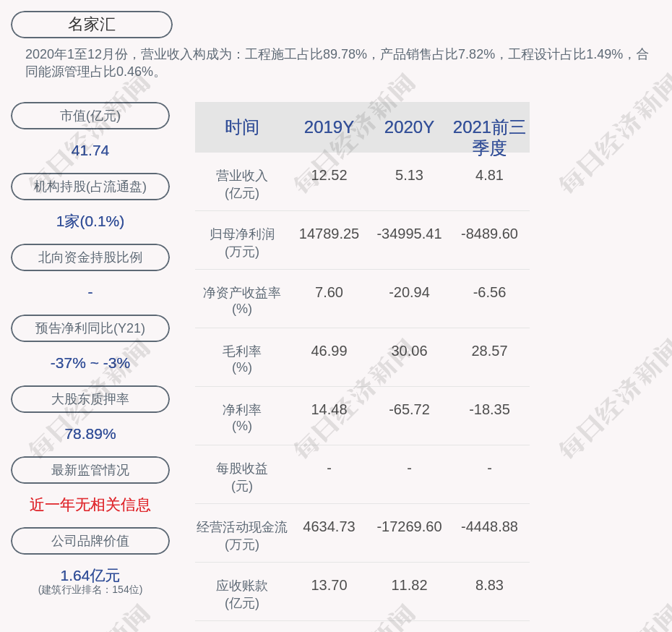Click the ROE value -20.94

[409, 292]
